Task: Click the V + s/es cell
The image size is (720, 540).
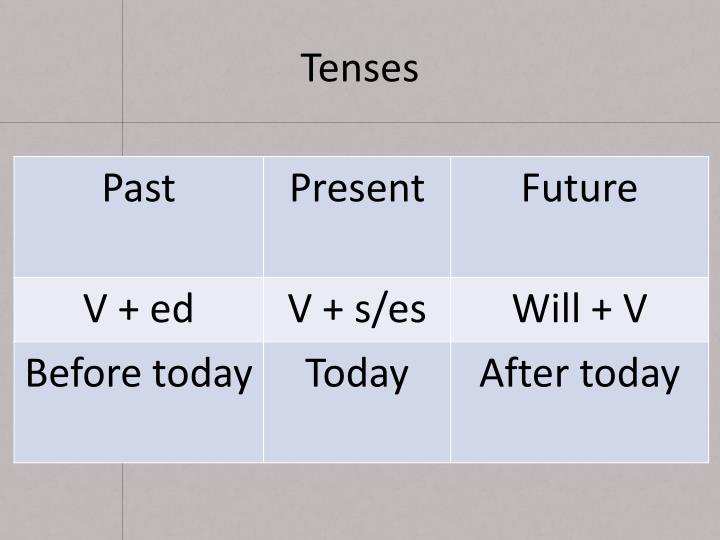Action: tap(357, 309)
